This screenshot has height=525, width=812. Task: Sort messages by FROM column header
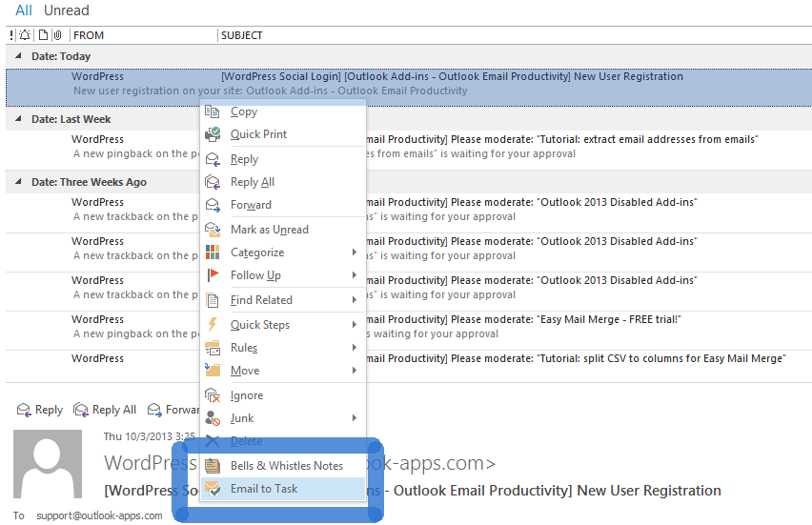(x=144, y=35)
